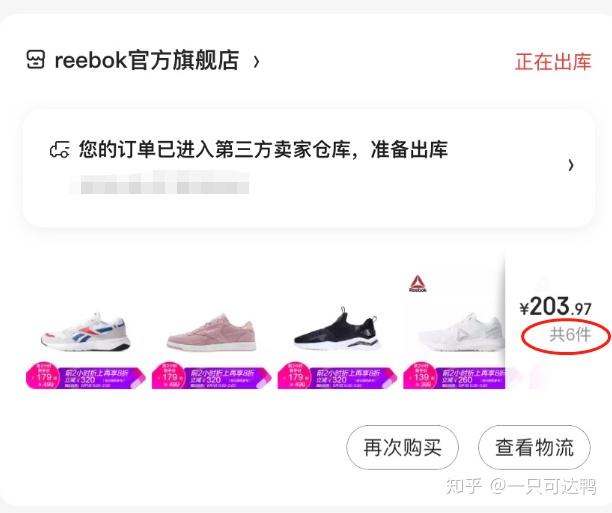Click the delivery truck icon
Image resolution: width=612 pixels, height=513 pixels.
pyautogui.click(x=60, y=150)
